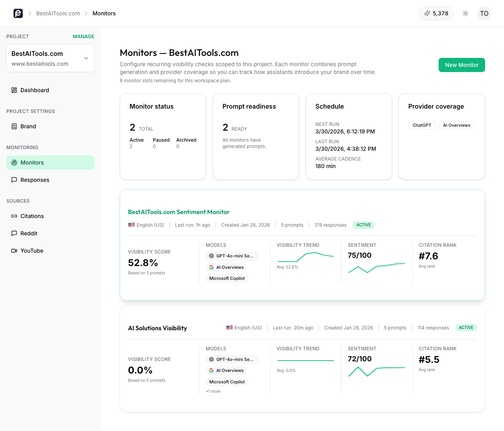504x431 pixels.
Task: Click the #7.6 citation rank
Action: (428, 256)
